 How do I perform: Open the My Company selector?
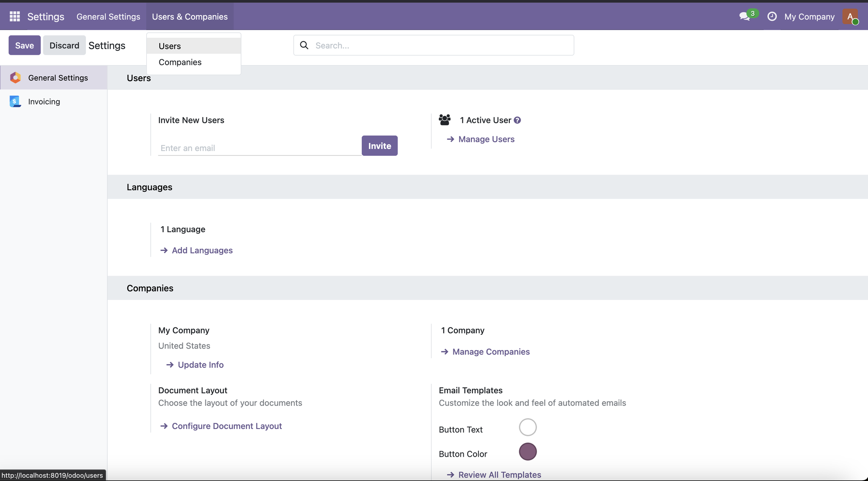click(x=809, y=16)
